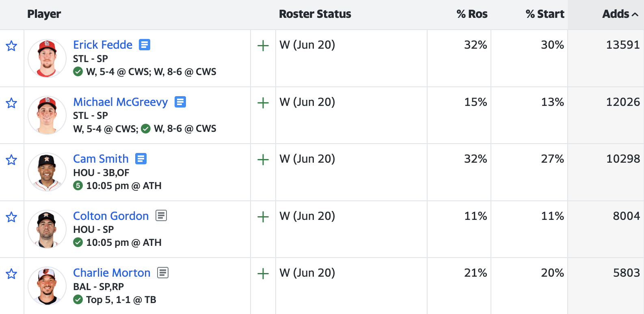Open player notes icon for Charlie Morton
Screen dimensions: 644x314
[163, 273]
